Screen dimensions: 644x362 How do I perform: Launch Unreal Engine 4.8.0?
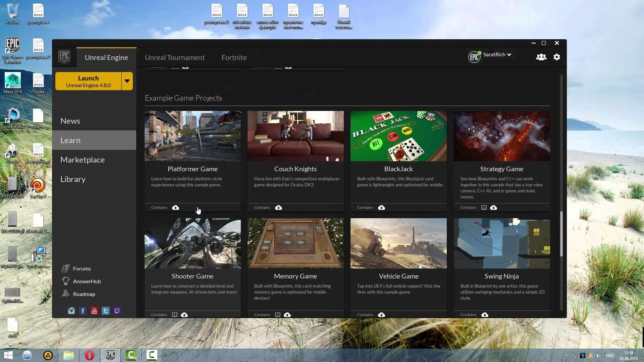[x=88, y=81]
